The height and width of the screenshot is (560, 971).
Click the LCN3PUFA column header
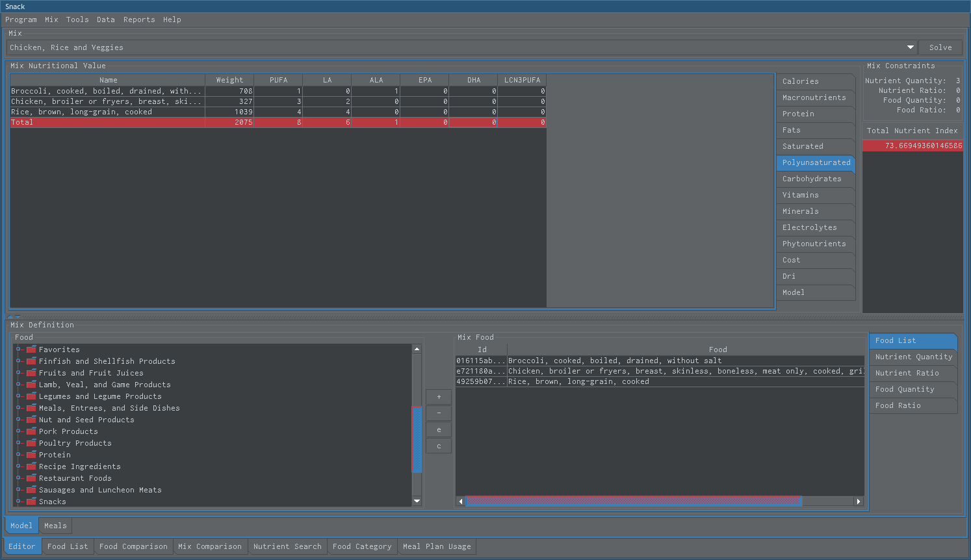(x=522, y=80)
